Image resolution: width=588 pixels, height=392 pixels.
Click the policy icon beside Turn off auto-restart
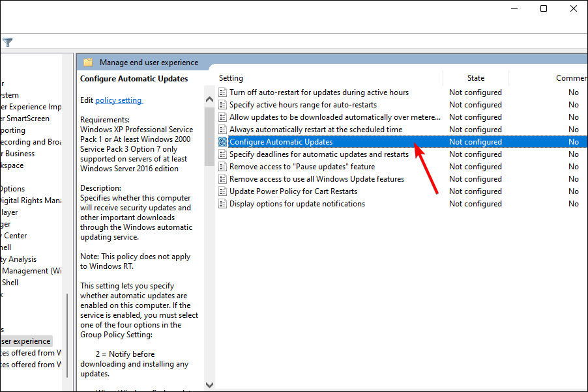click(x=223, y=92)
